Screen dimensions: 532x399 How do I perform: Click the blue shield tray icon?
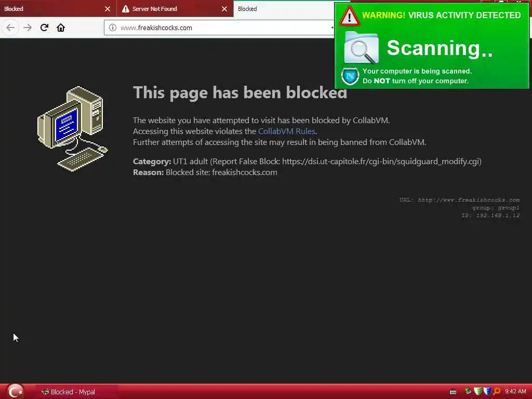point(487,391)
